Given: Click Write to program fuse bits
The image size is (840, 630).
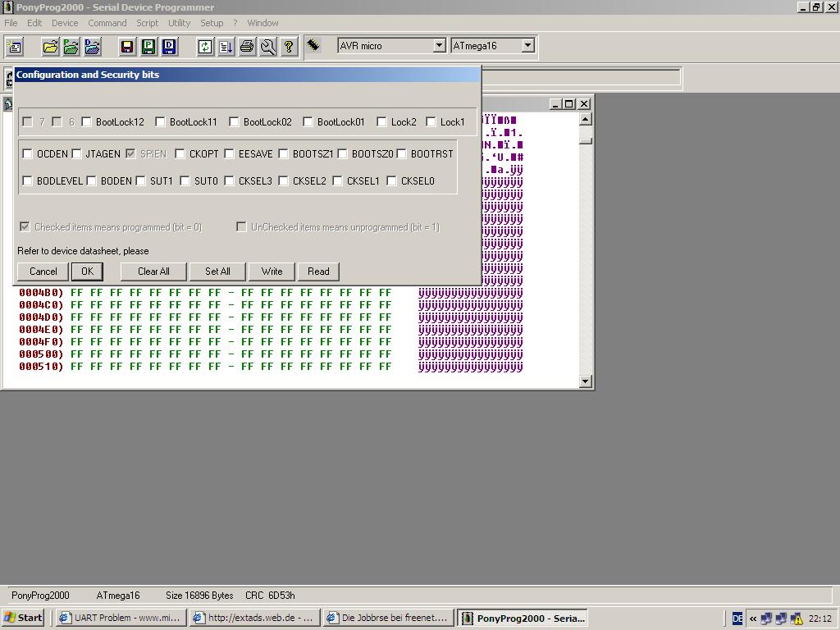Looking at the screenshot, I should point(272,272).
